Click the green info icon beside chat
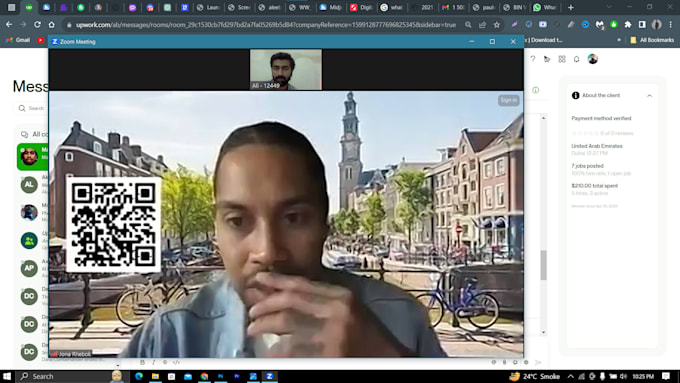This screenshot has height=383, width=680. point(536,90)
